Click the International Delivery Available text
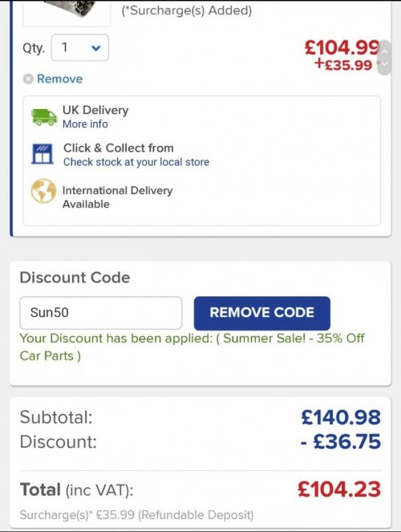 (118, 197)
